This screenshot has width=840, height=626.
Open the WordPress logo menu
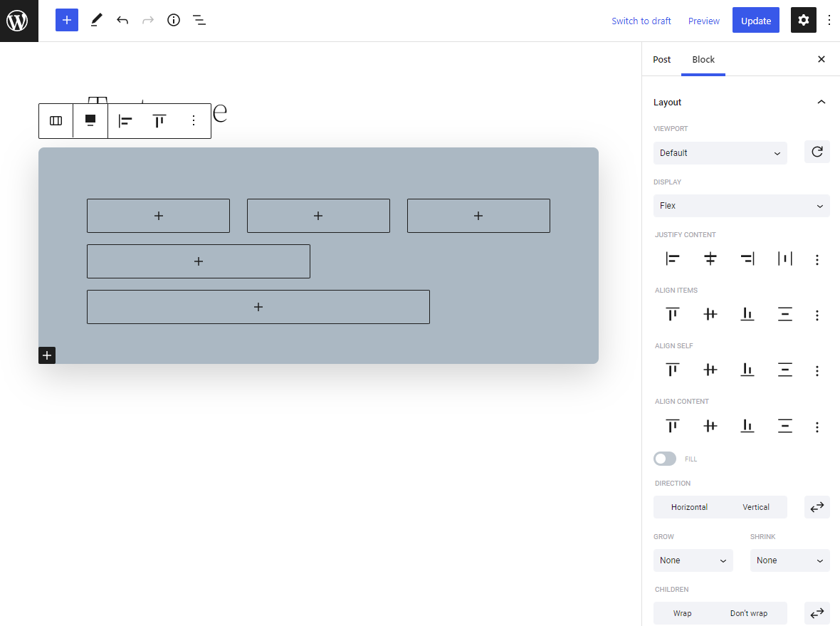pyautogui.click(x=19, y=21)
